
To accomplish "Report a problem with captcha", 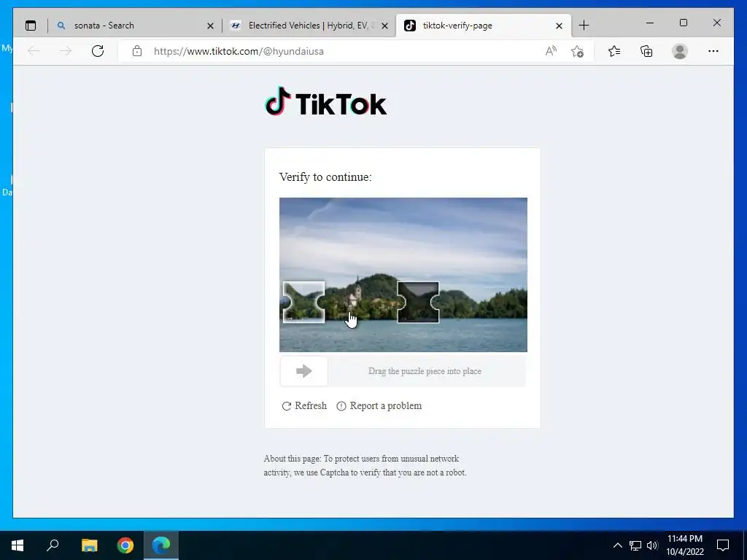I will click(379, 405).
